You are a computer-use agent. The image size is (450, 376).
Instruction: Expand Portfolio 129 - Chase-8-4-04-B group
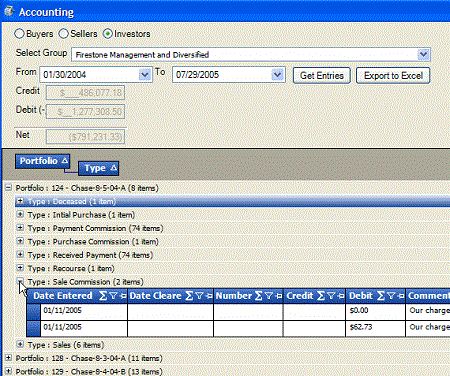click(8, 371)
